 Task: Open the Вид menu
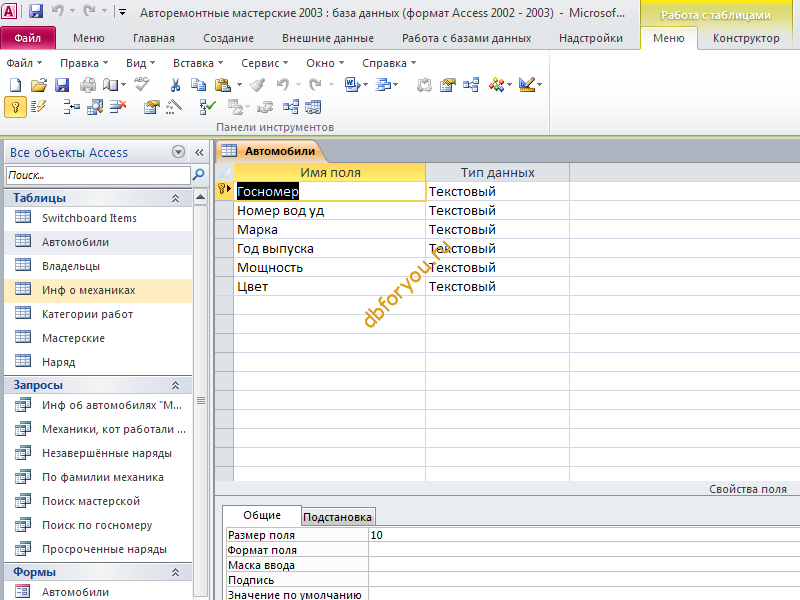pos(140,63)
